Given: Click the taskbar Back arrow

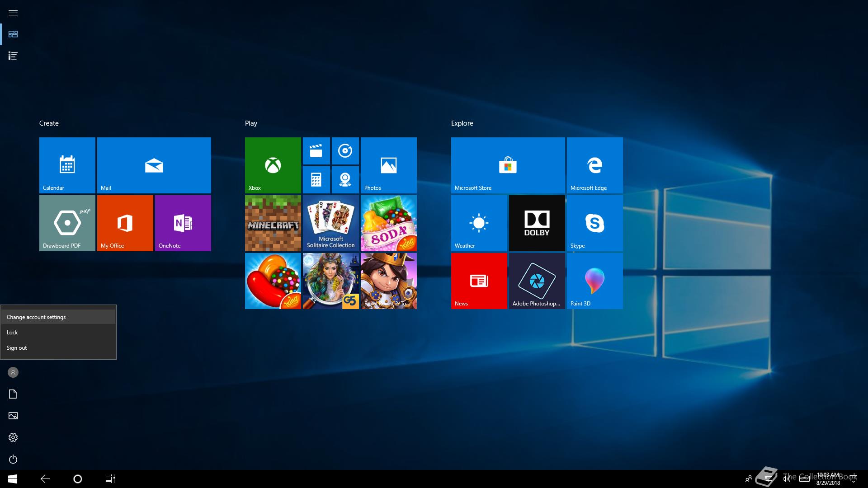Looking at the screenshot, I should (x=45, y=479).
